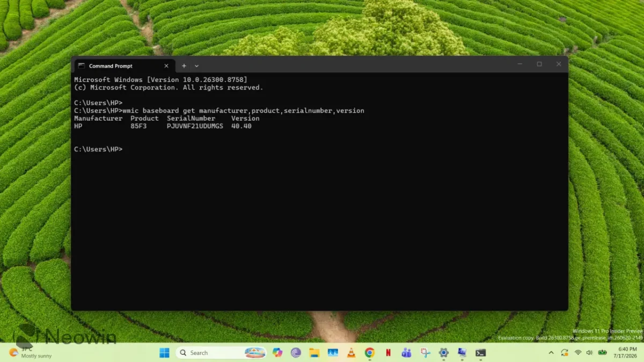Open Netflix from the taskbar
This screenshot has height=362, width=644.
click(388, 352)
